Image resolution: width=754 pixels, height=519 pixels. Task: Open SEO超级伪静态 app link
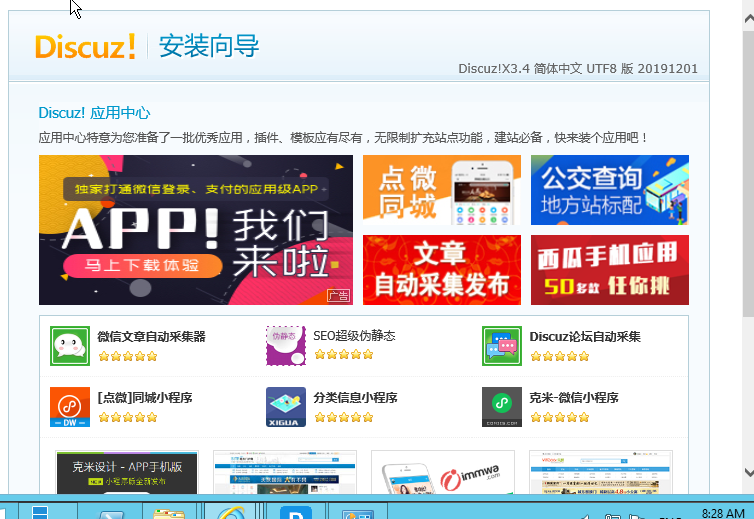click(x=354, y=336)
